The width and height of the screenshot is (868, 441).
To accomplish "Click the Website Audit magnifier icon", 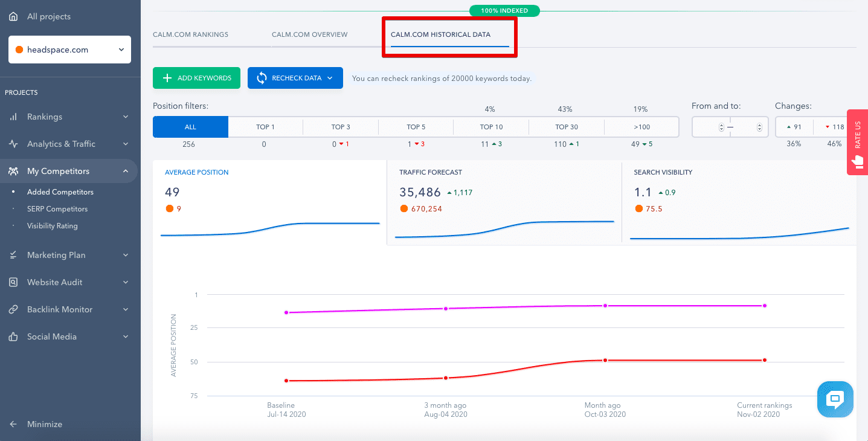I will tap(13, 282).
